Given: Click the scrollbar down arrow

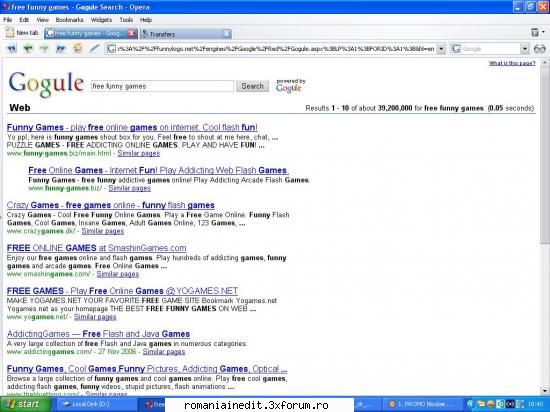Looking at the screenshot, I should 545,390.
